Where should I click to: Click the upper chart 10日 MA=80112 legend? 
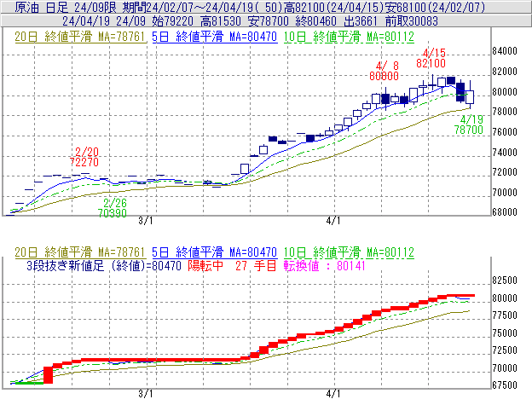349,37
